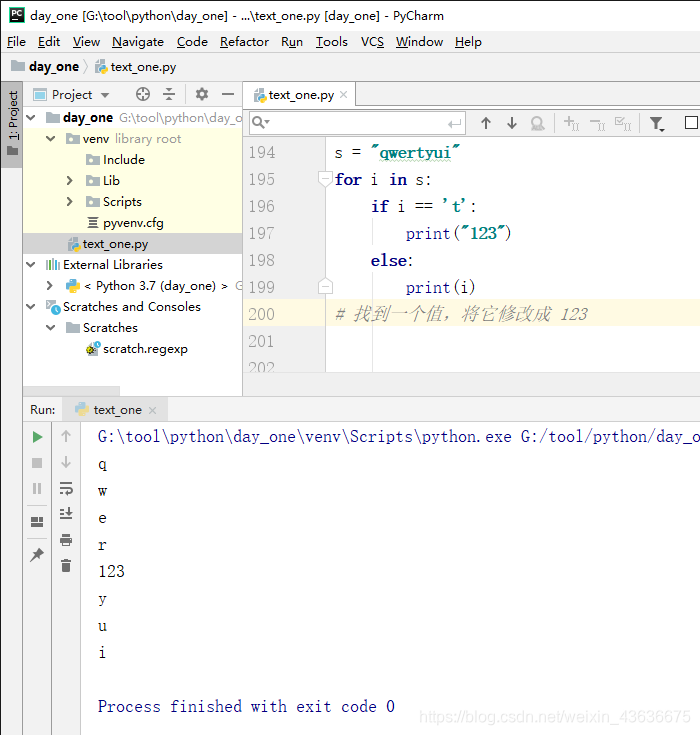The width and height of the screenshot is (700, 735).
Task: Expand Python 3.7 (day_one) node
Action: point(50,285)
